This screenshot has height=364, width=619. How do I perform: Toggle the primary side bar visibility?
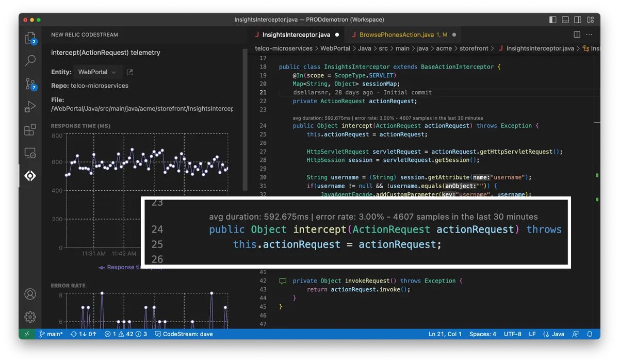553,20
